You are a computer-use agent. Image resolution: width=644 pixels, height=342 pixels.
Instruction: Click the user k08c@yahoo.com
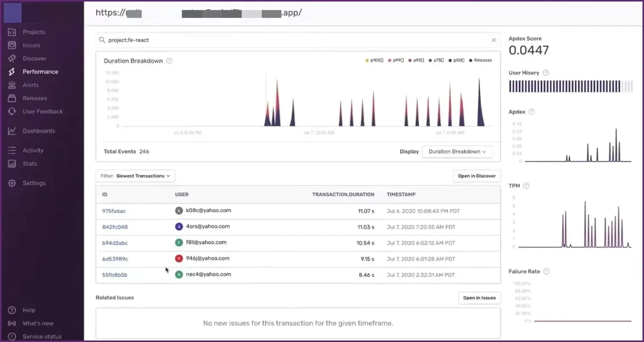tap(208, 211)
